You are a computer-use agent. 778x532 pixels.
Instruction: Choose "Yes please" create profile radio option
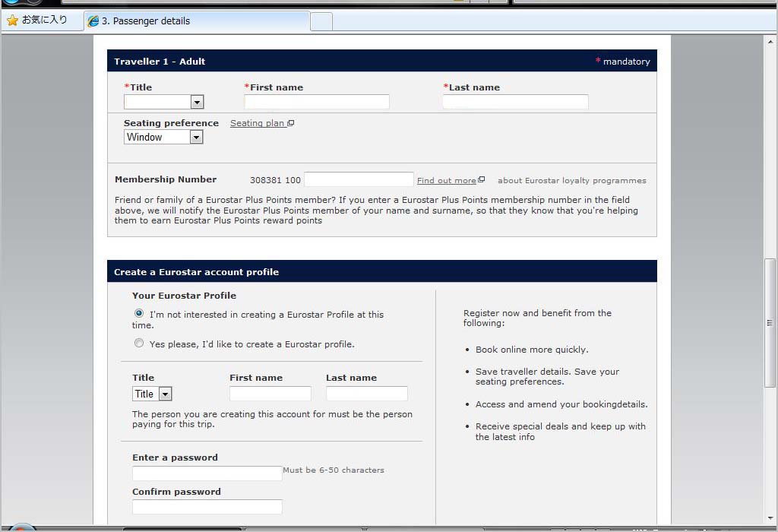tap(139, 344)
